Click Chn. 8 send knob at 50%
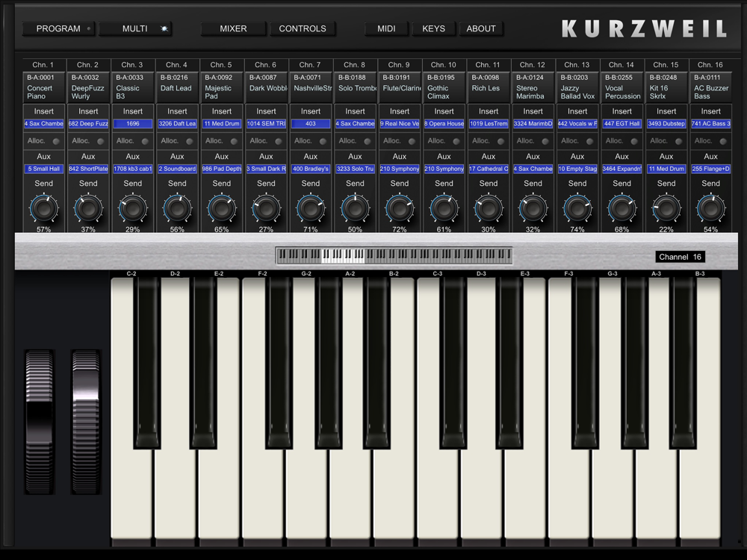747x560 pixels. (x=355, y=208)
